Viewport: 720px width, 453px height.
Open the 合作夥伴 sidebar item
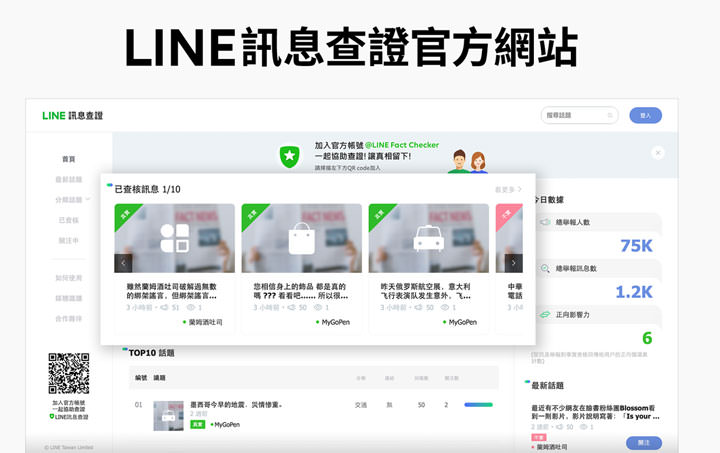coord(69,319)
